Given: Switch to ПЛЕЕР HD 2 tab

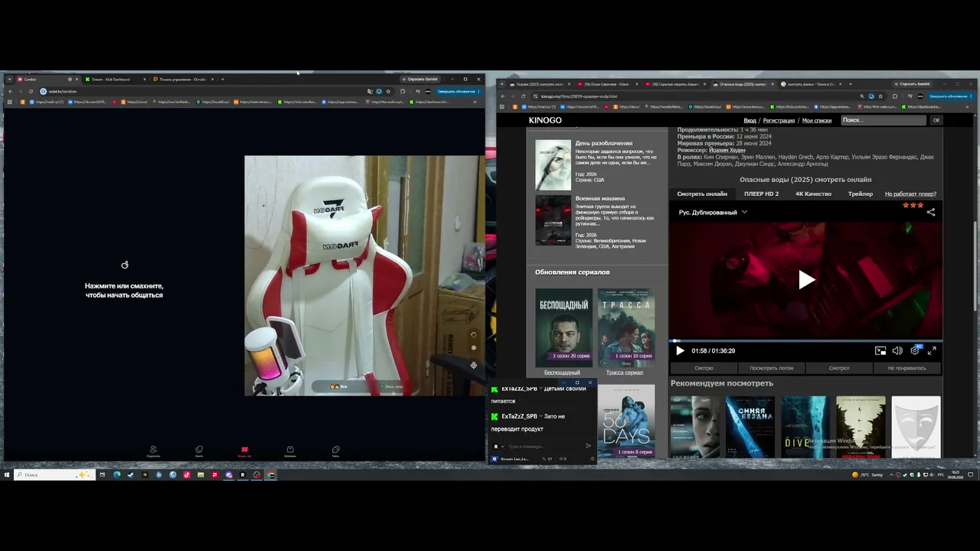Looking at the screenshot, I should (x=761, y=194).
